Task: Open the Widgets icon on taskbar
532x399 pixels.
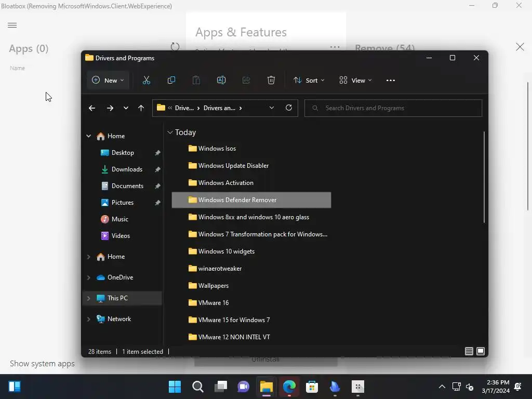Action: pos(15,387)
